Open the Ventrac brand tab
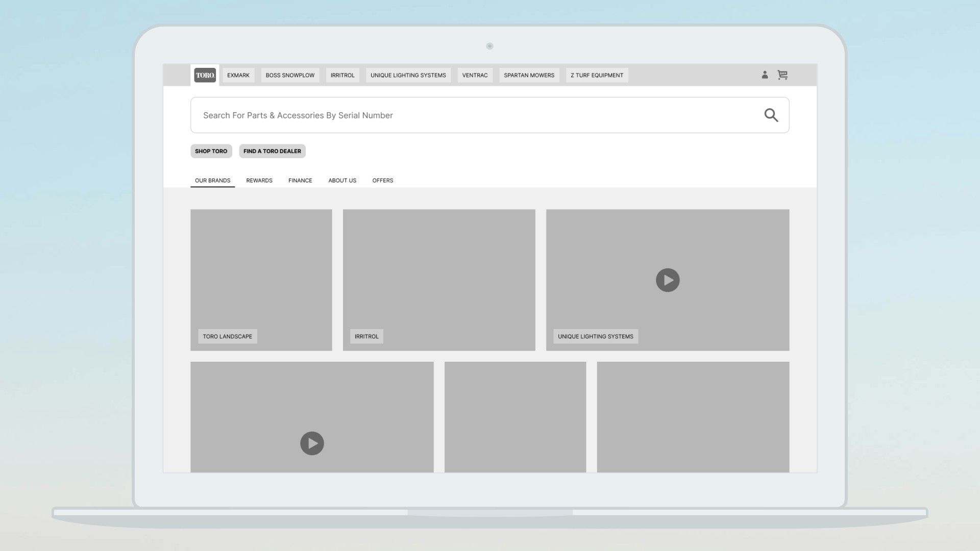 tap(475, 75)
